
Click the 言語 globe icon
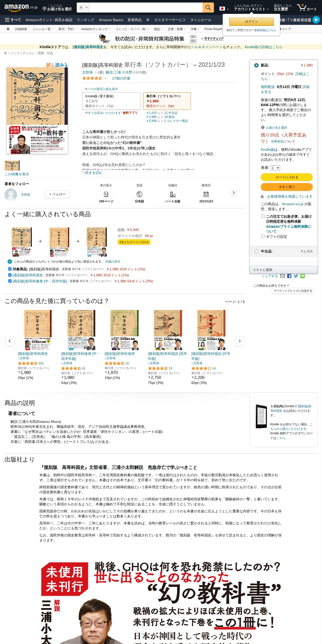[139, 194]
